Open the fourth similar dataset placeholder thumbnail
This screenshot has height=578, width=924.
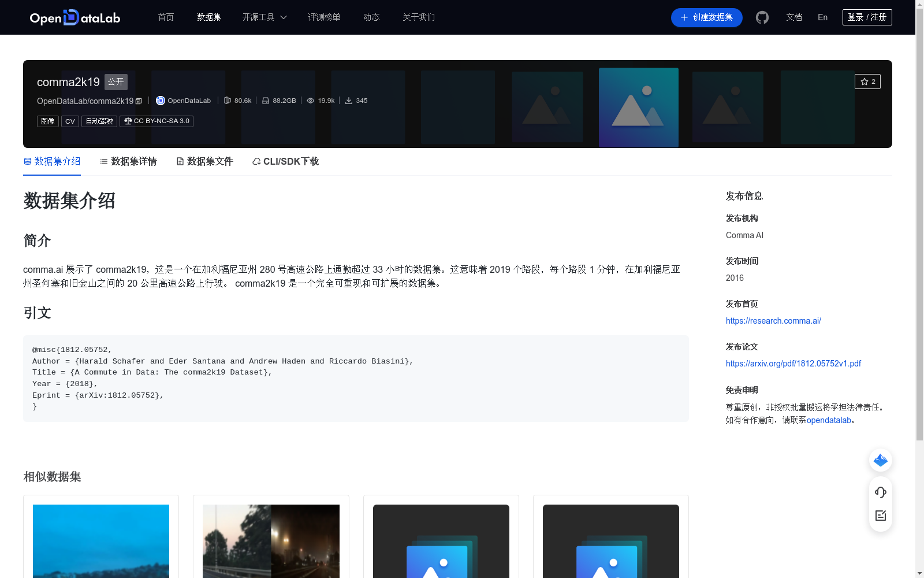pos(611,541)
